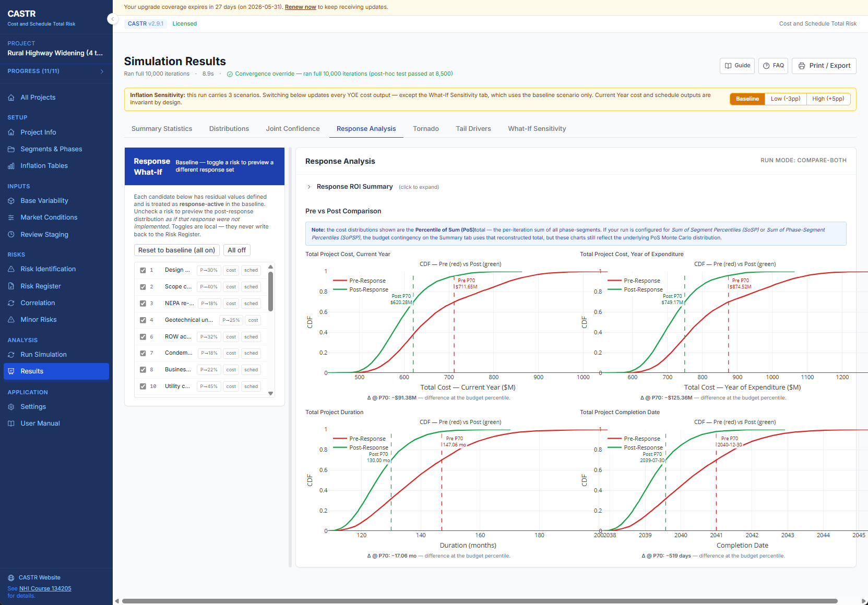Click the P→30% tag on Design row
Image resolution: width=868 pixels, height=605 pixels.
coord(209,270)
